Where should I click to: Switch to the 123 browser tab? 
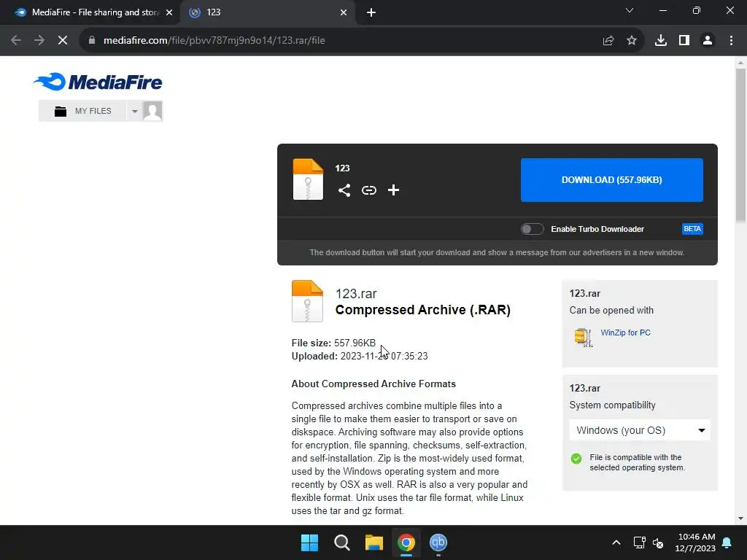point(267,12)
